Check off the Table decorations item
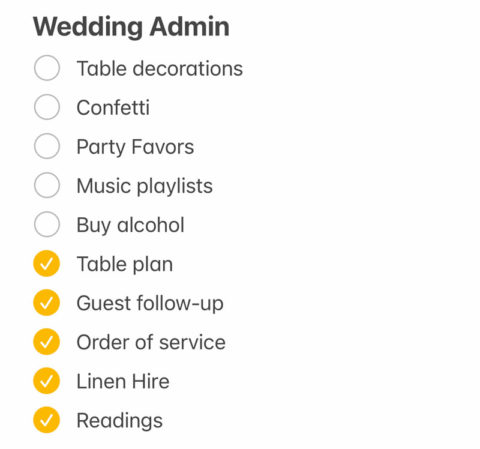Image resolution: width=480 pixels, height=449 pixels. (x=47, y=68)
